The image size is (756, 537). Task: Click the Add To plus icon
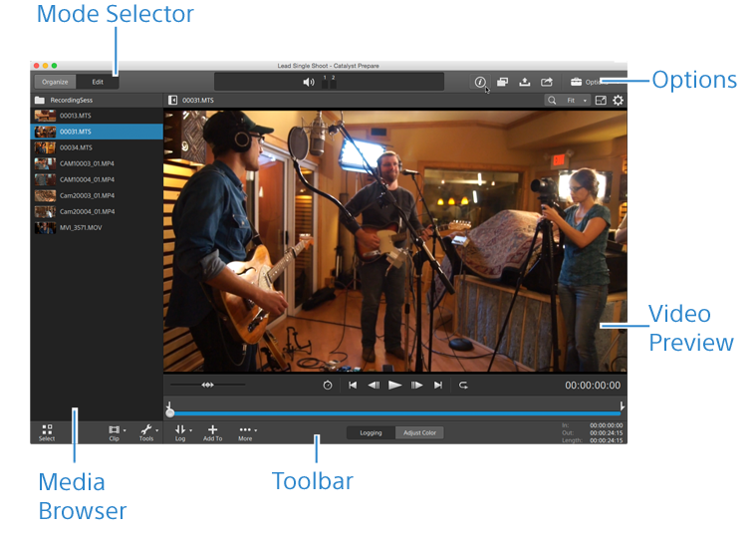tap(212, 431)
